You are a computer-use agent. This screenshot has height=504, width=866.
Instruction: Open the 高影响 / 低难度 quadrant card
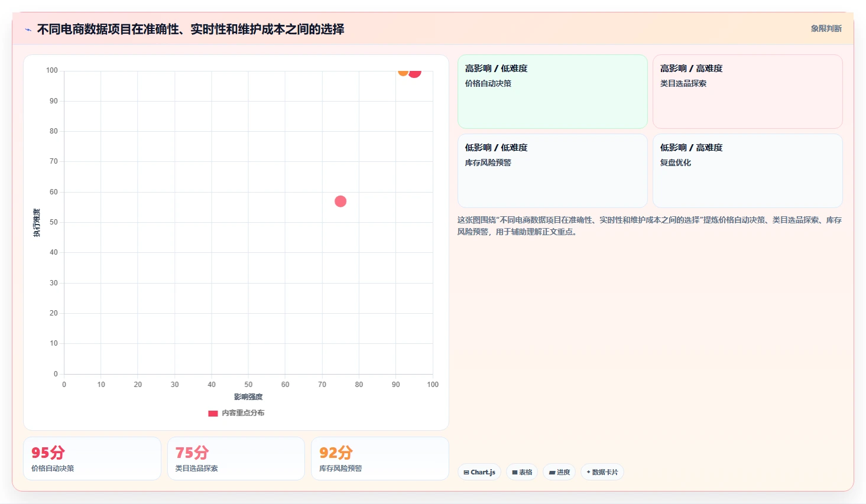point(553,92)
